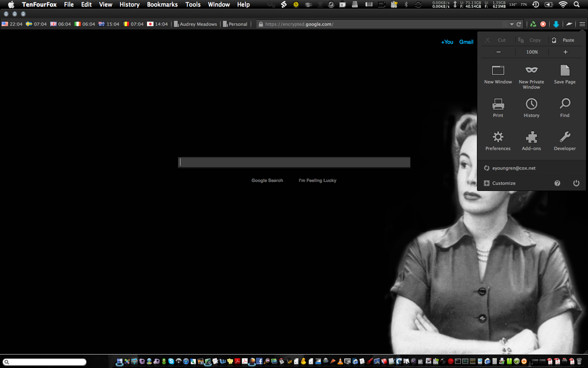Open the Trash in the Dock
The height and width of the screenshot is (368, 588).
(579, 361)
